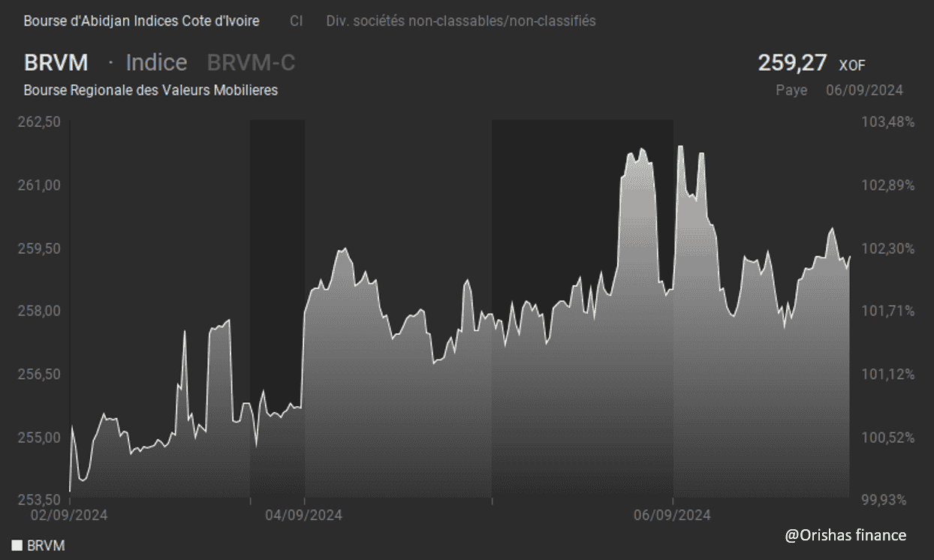The image size is (934, 560).
Task: Click the 02/09/2024 x-axis date
Action: pos(69,515)
